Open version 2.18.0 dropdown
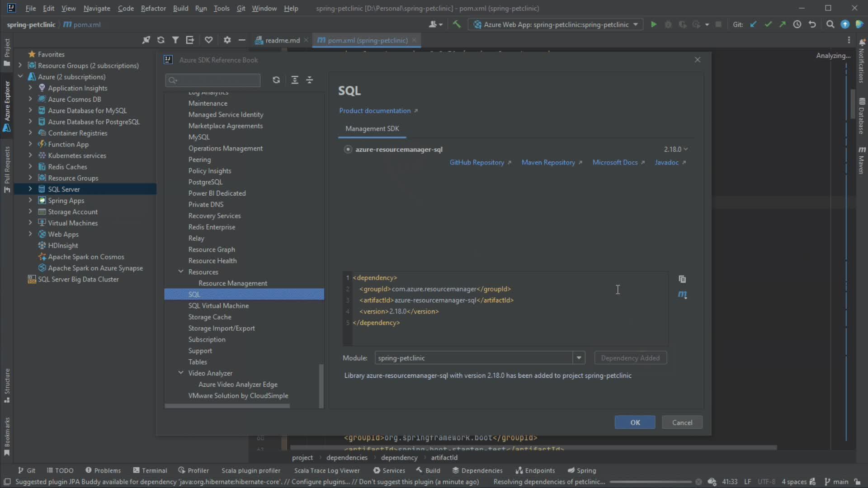The image size is (868, 488). coord(675,150)
